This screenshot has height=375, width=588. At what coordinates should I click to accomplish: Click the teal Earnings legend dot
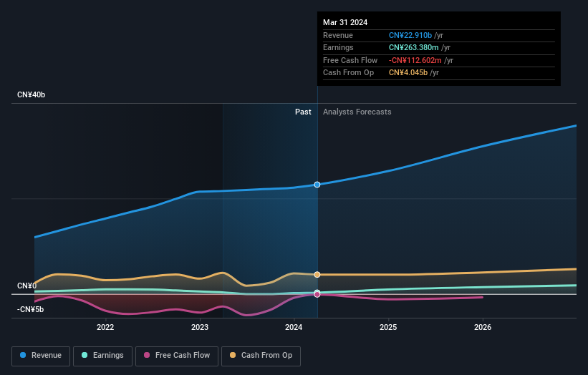point(85,355)
